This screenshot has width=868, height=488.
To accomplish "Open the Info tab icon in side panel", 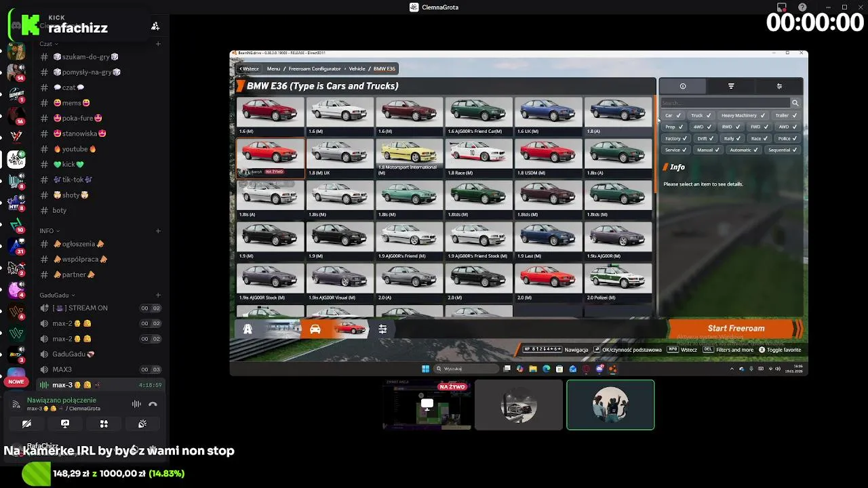I will [x=683, y=86].
